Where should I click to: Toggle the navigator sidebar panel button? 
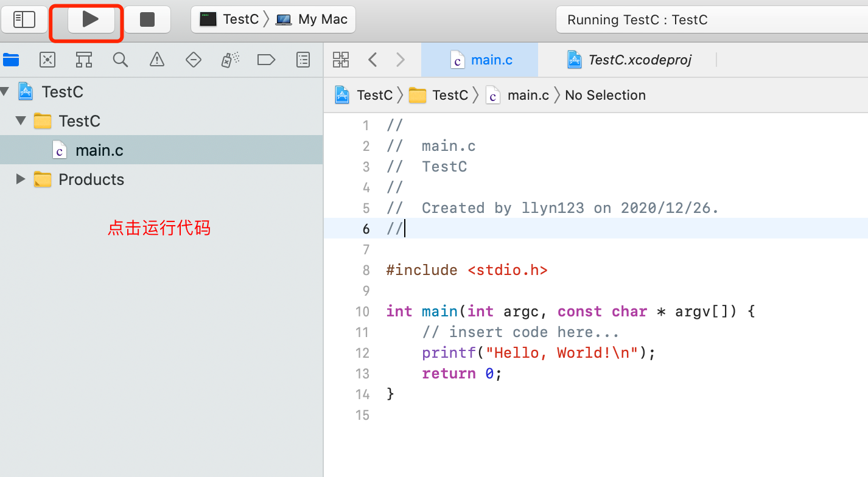point(24,19)
